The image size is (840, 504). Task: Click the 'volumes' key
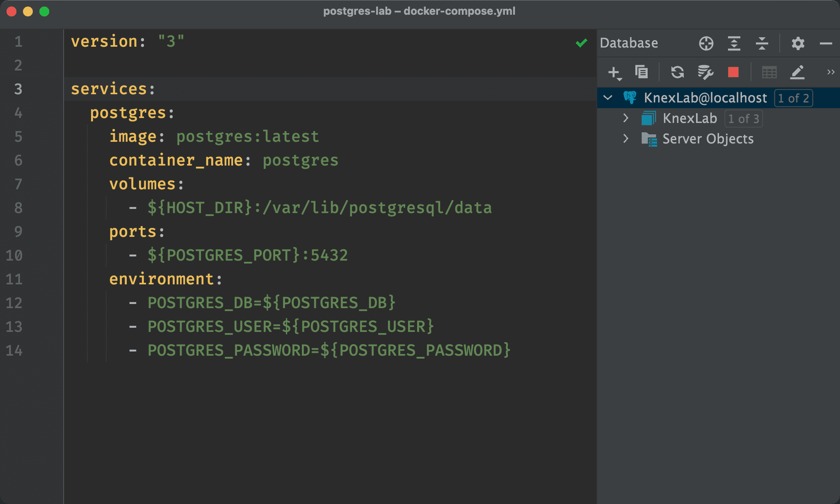(142, 184)
